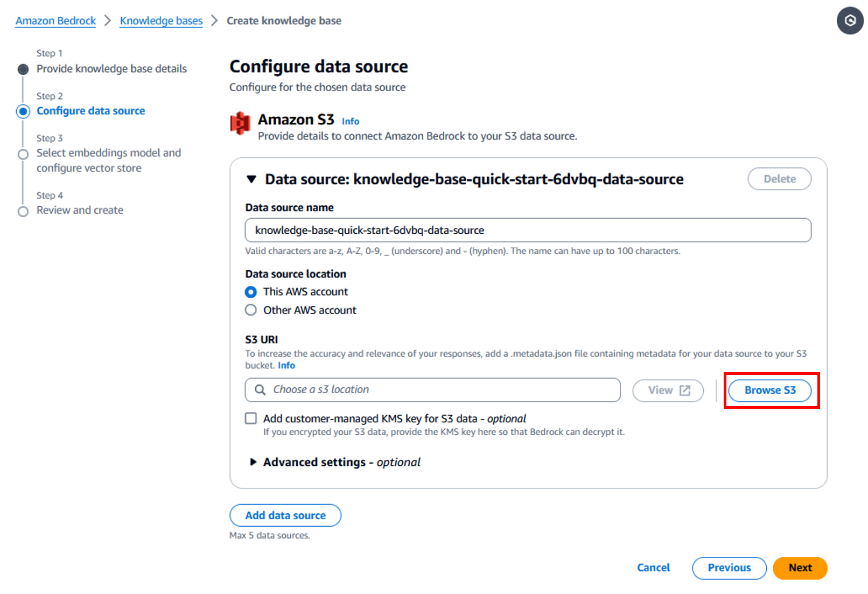Enable customer-managed KMS key checkbox
868x594 pixels.
[251, 418]
